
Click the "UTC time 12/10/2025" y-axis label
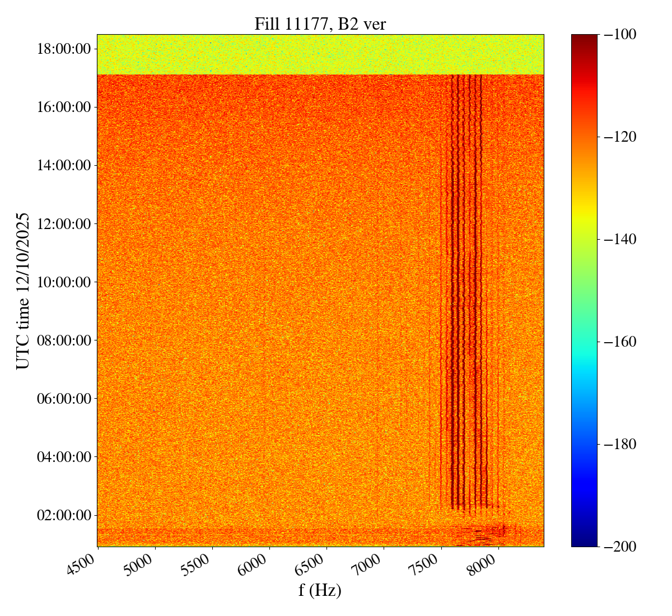click(22, 291)
